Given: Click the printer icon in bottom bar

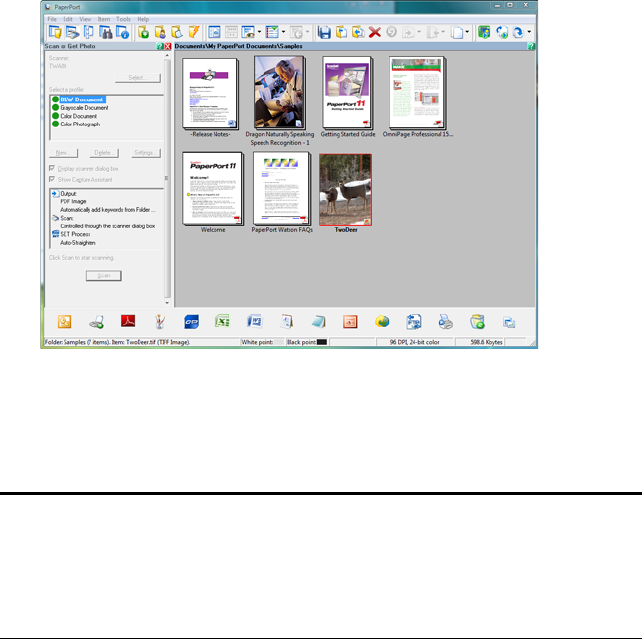Looking at the screenshot, I should 445,322.
